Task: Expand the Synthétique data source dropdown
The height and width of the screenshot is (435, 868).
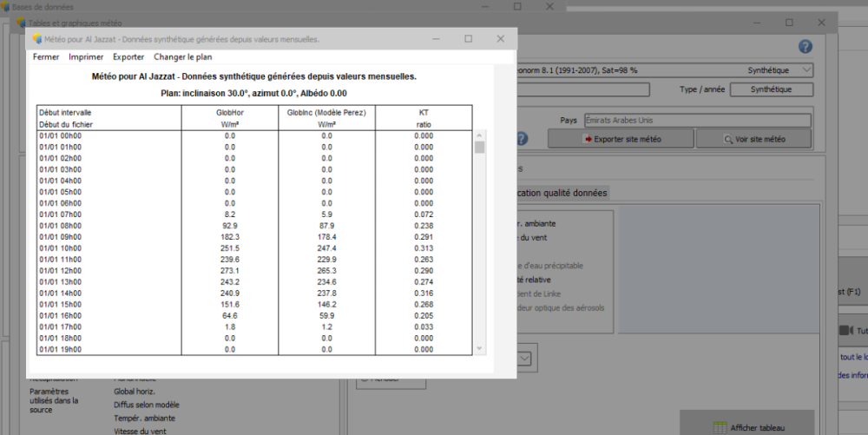Action: [x=806, y=70]
